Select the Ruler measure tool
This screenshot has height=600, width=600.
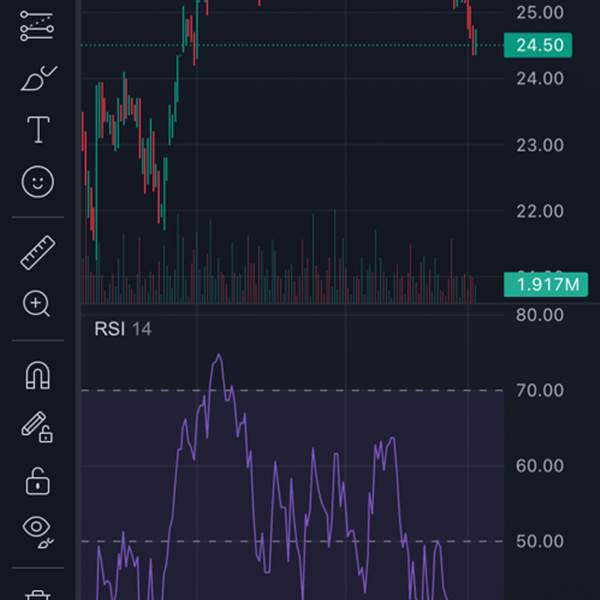(38, 253)
